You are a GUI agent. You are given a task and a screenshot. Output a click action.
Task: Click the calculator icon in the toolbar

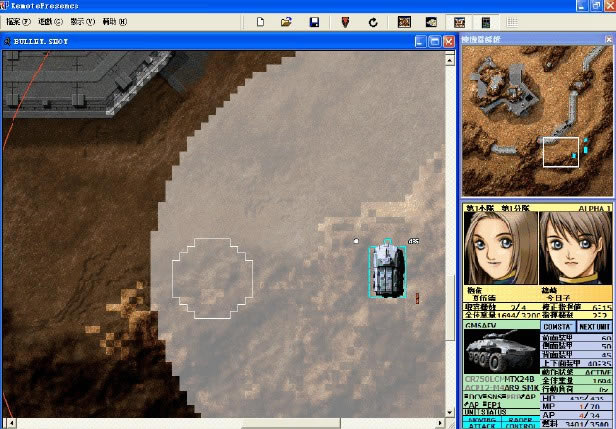pos(486,21)
